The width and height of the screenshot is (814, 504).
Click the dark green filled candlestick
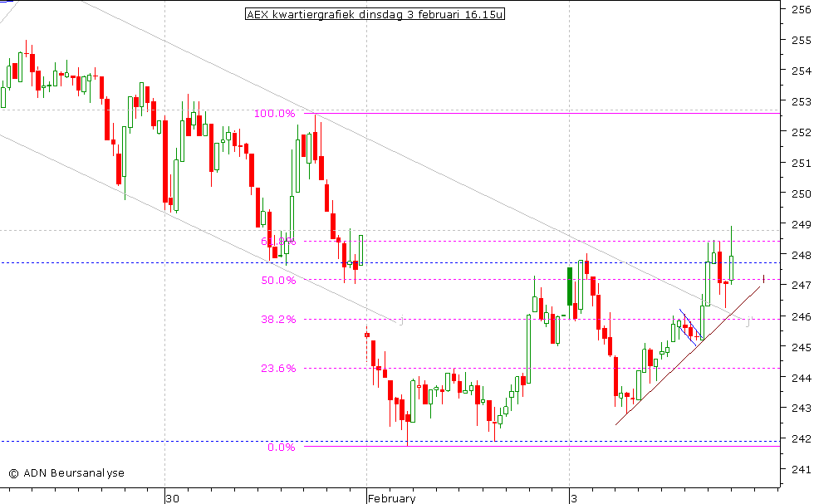click(571, 286)
